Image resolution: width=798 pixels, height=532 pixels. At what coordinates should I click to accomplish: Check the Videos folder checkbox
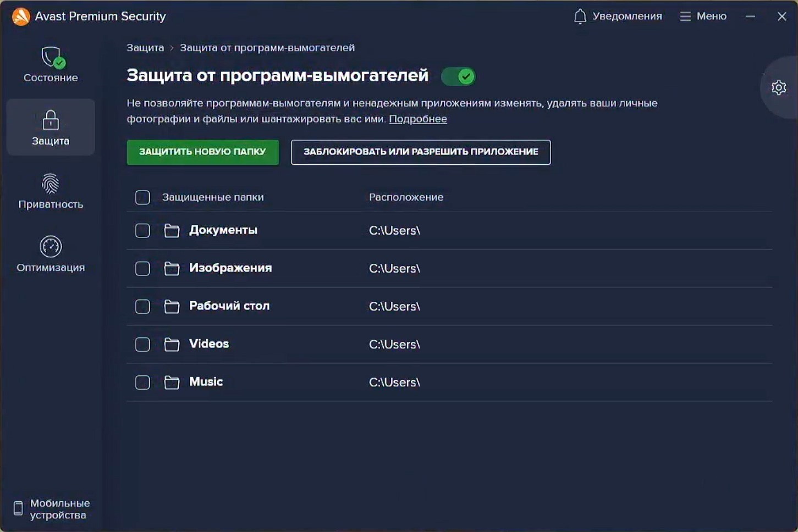pyautogui.click(x=142, y=344)
